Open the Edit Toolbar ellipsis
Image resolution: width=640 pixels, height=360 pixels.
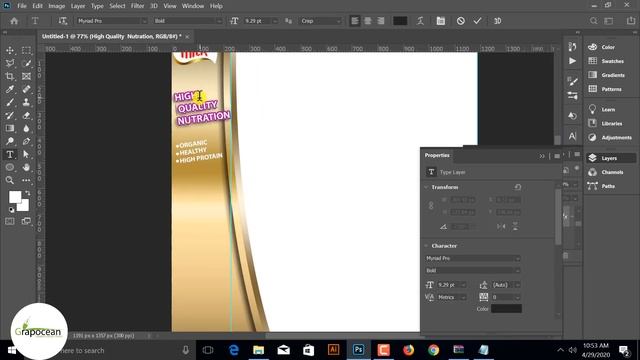click(x=26, y=180)
